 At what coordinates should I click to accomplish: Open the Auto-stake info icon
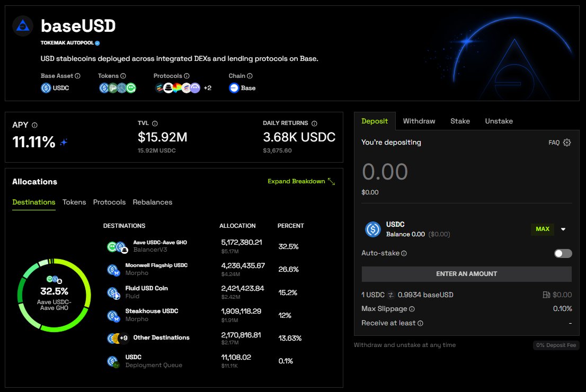click(x=404, y=253)
